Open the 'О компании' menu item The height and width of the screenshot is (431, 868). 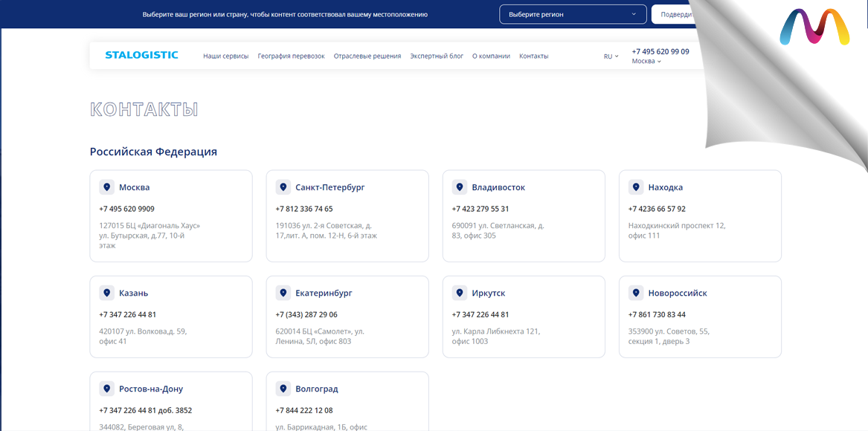pyautogui.click(x=491, y=56)
